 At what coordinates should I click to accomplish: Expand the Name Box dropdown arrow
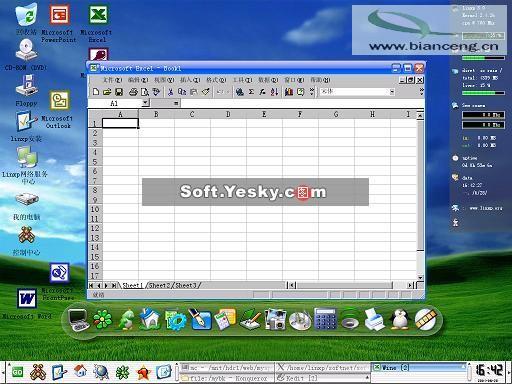tap(145, 103)
